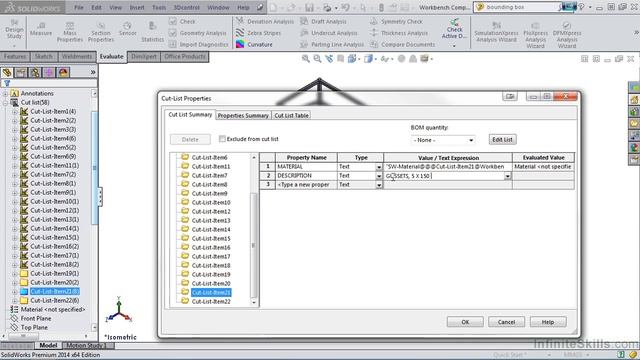Open Parting Line Analysis
640x360 pixels.
(x=332, y=44)
